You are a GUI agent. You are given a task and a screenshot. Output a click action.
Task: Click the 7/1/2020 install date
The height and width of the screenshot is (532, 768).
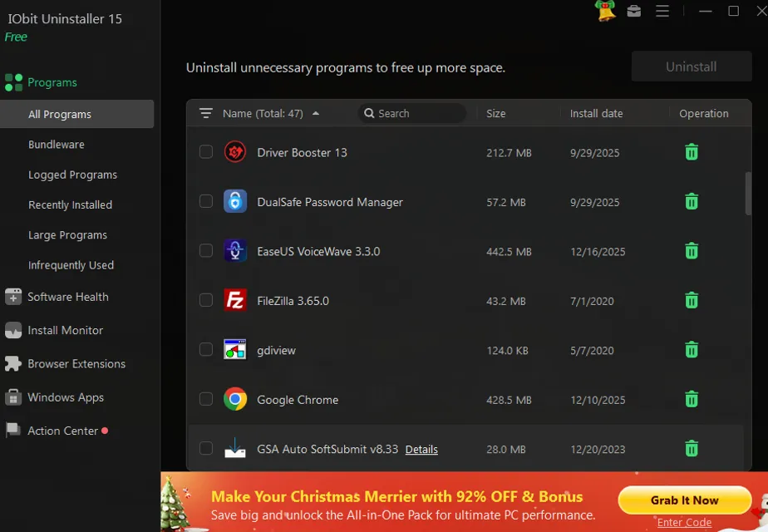tap(592, 301)
